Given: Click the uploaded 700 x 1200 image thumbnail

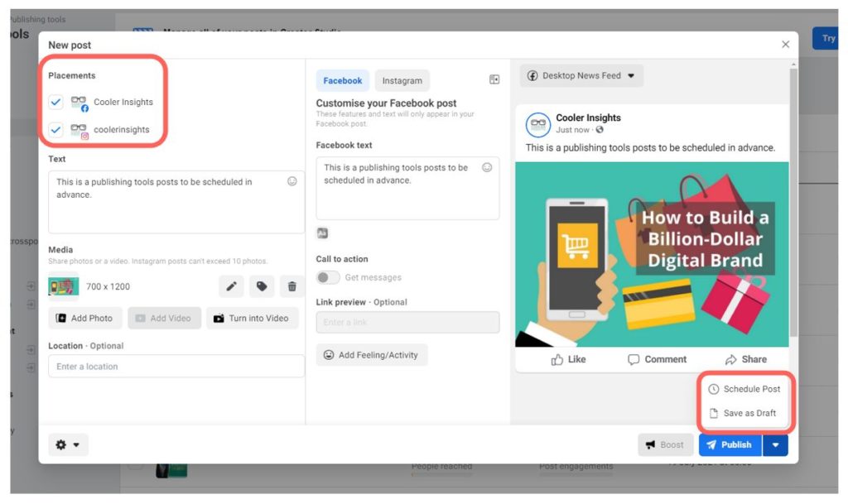Looking at the screenshot, I should point(65,286).
